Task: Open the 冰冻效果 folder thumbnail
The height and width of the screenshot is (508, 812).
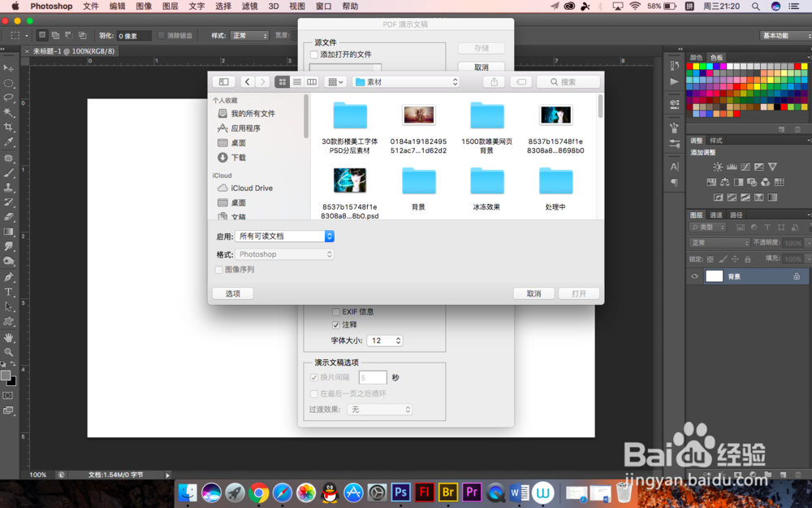Action: point(487,180)
